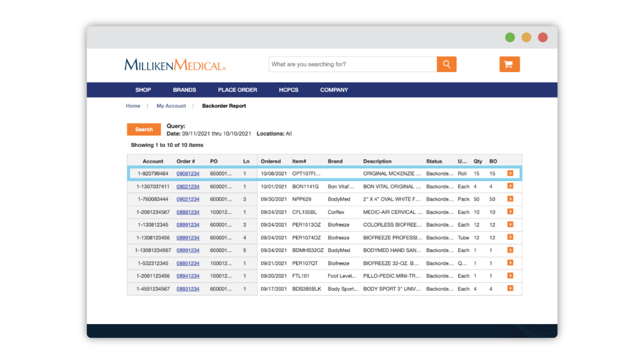Go to Home breadcrumb link
Image resolution: width=644 pixels, height=364 pixels.
click(x=132, y=106)
